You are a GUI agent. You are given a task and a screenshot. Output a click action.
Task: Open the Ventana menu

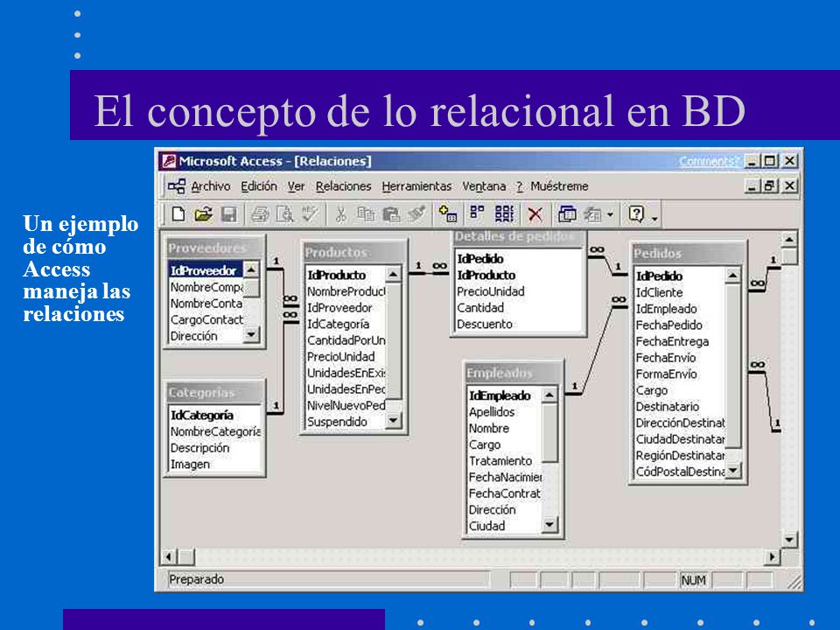click(x=484, y=186)
